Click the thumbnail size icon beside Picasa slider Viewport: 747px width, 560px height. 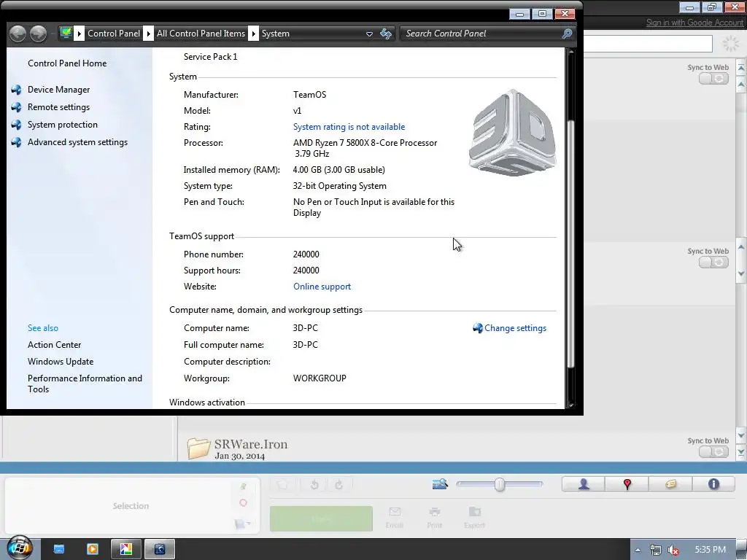coord(440,484)
